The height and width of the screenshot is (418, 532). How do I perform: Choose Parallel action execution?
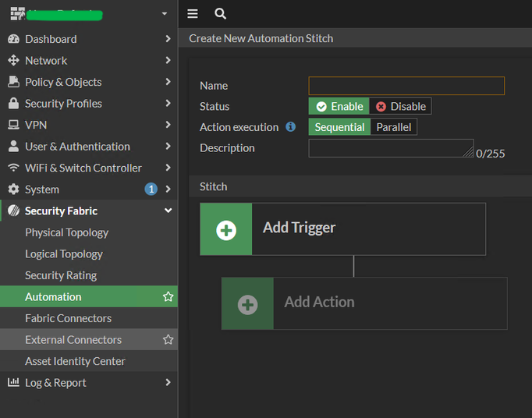coord(393,127)
